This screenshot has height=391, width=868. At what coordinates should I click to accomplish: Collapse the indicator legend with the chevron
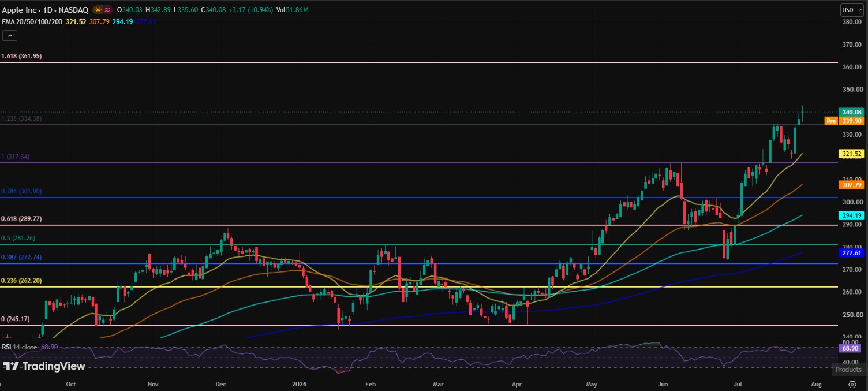pyautogui.click(x=10, y=35)
